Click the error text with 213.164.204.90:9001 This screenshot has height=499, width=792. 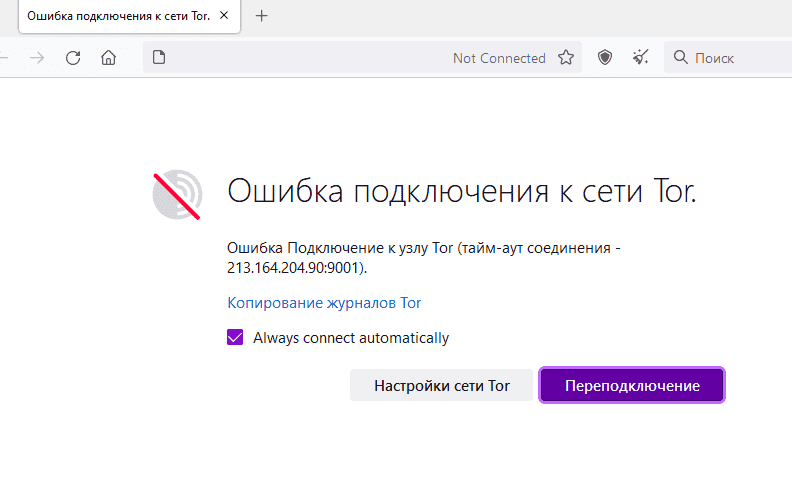423,258
